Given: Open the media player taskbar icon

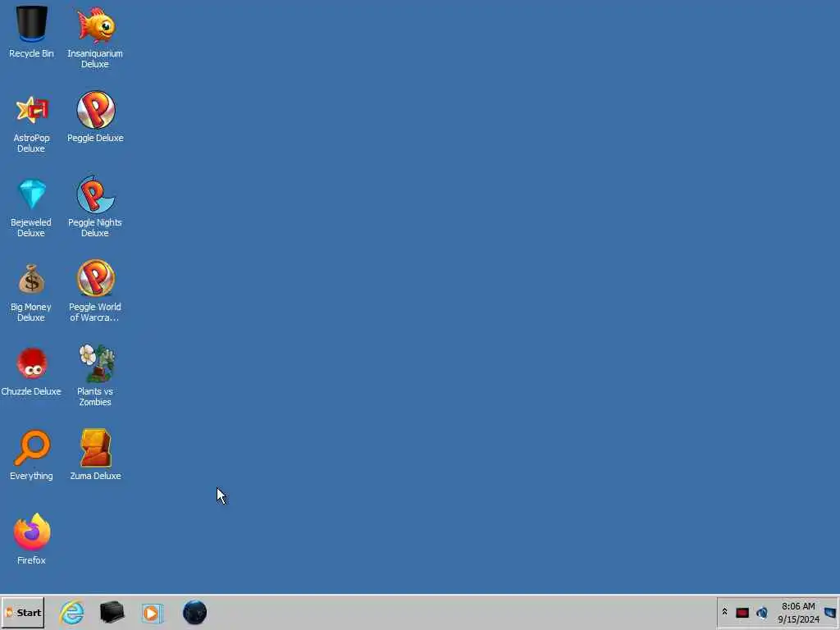Looking at the screenshot, I should [152, 613].
